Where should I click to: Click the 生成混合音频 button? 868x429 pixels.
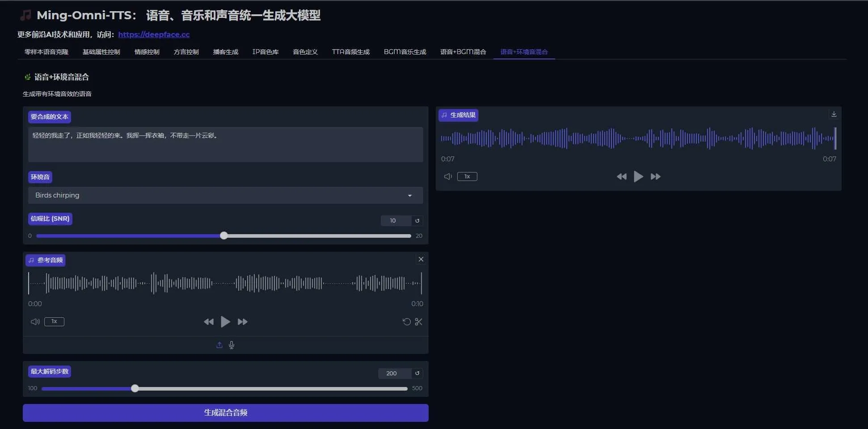[x=225, y=412]
